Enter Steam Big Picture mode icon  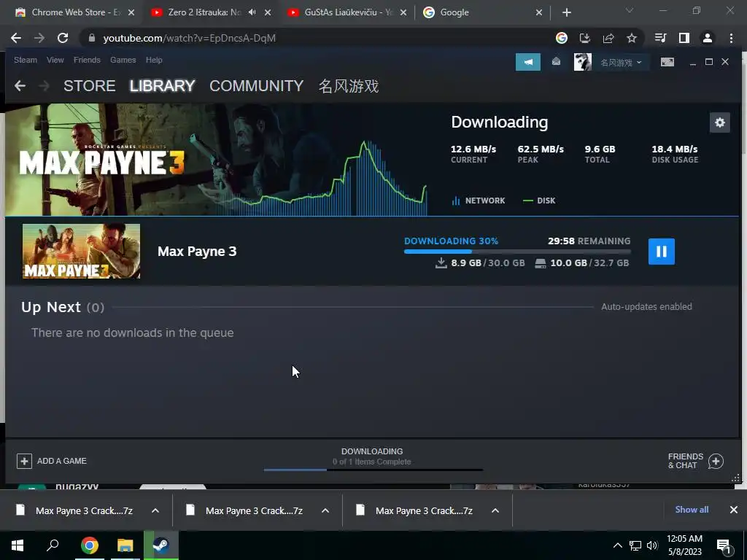tap(667, 62)
